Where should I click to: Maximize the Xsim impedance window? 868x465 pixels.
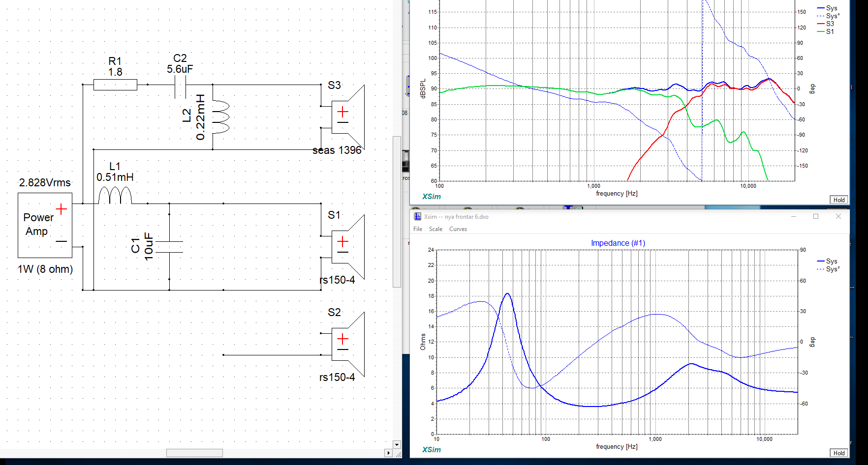tap(816, 216)
